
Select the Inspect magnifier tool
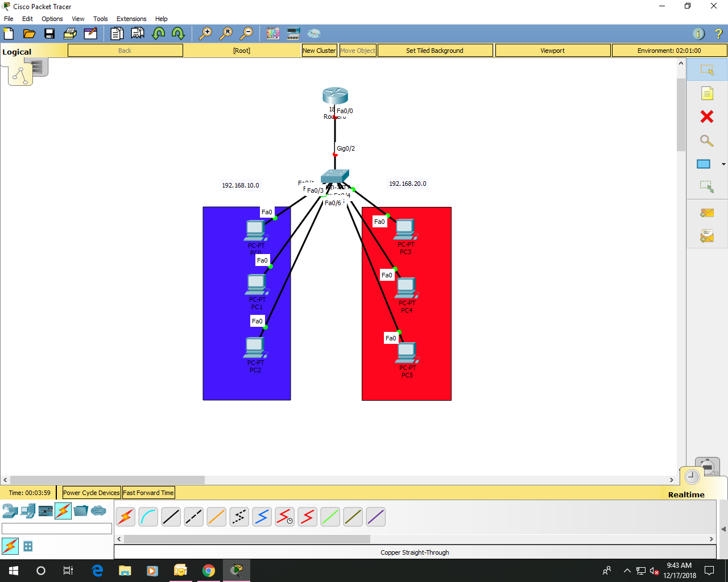(706, 140)
